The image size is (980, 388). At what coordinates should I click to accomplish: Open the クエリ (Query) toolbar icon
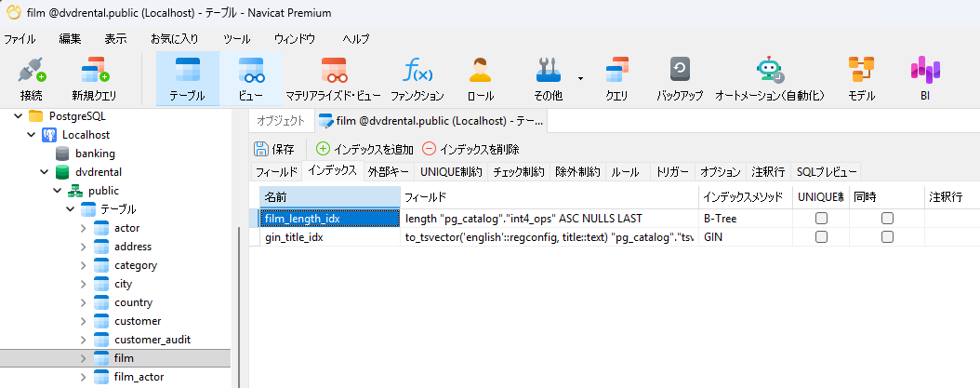616,70
